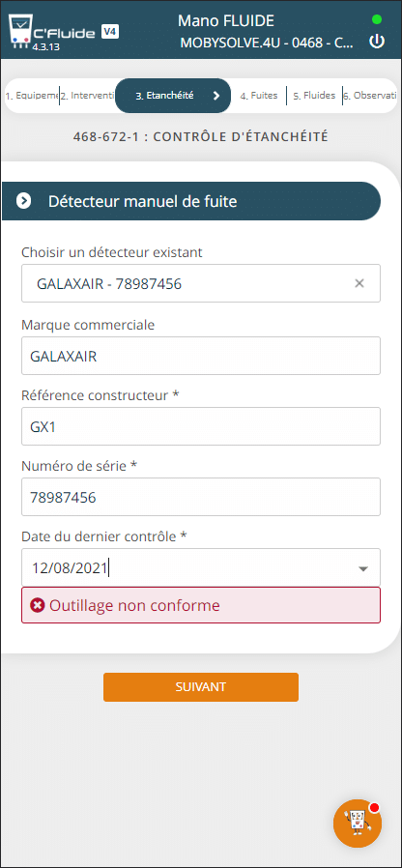
Task: Click the Marque commerciale field
Action: coord(201,356)
